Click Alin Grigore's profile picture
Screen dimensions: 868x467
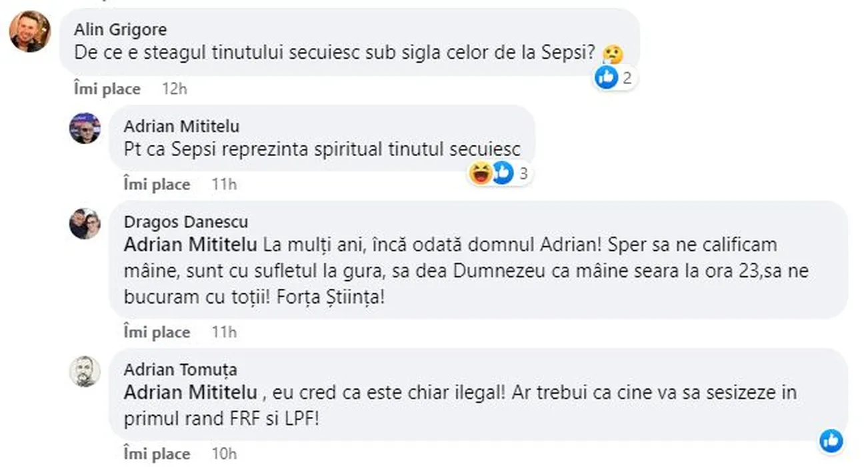tap(30, 31)
